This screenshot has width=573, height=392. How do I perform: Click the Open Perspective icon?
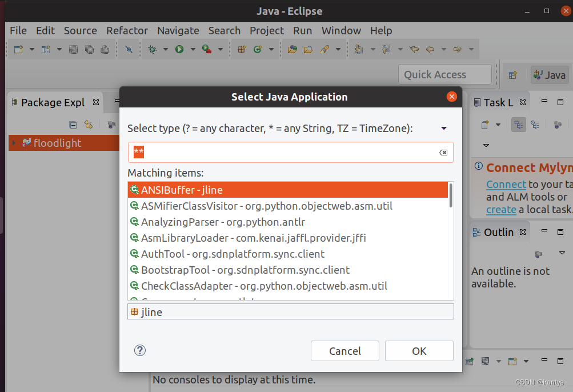(513, 75)
